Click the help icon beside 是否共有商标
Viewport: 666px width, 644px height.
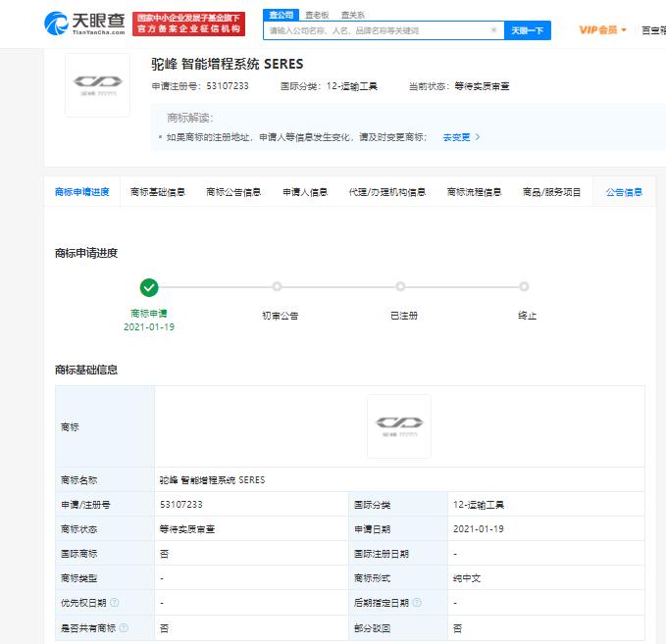pyautogui.click(x=124, y=627)
